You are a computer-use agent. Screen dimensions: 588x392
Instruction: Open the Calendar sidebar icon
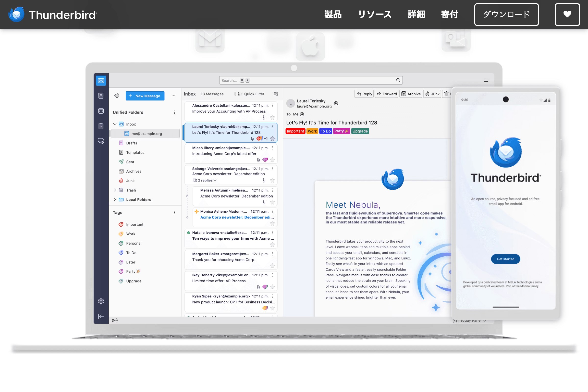pyautogui.click(x=101, y=111)
